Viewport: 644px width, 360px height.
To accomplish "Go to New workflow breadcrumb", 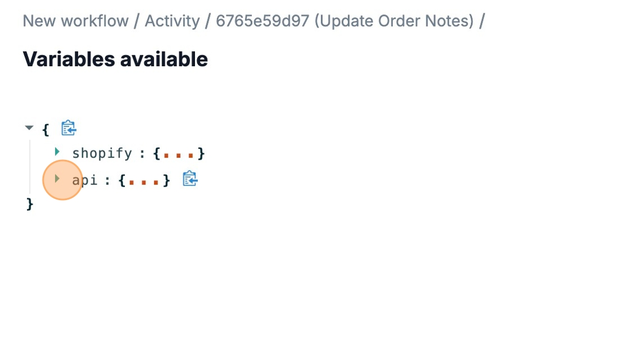I will pos(75,21).
